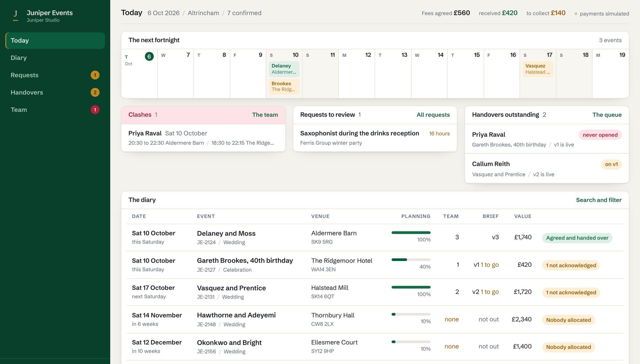This screenshot has height=364, width=640.
Task: Go to Diary in the sidebar
Action: 55,58
